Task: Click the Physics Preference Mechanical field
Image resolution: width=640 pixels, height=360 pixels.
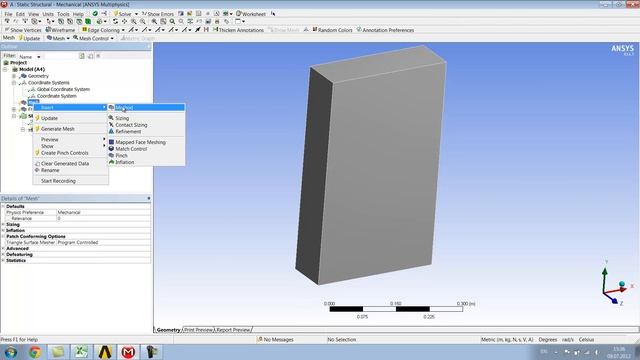Action: click(x=103, y=212)
